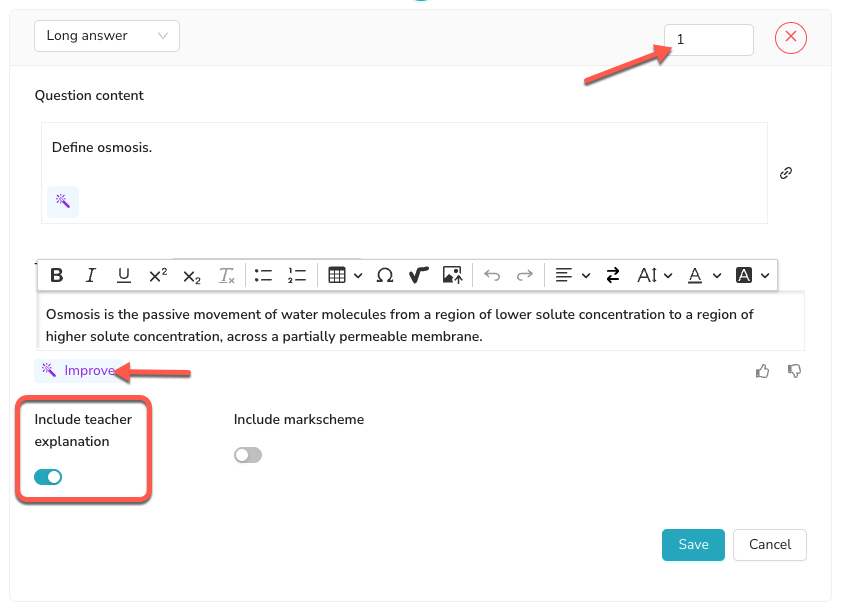Click the insert image icon
Viewport: 842px width, 610px height.
point(452,275)
